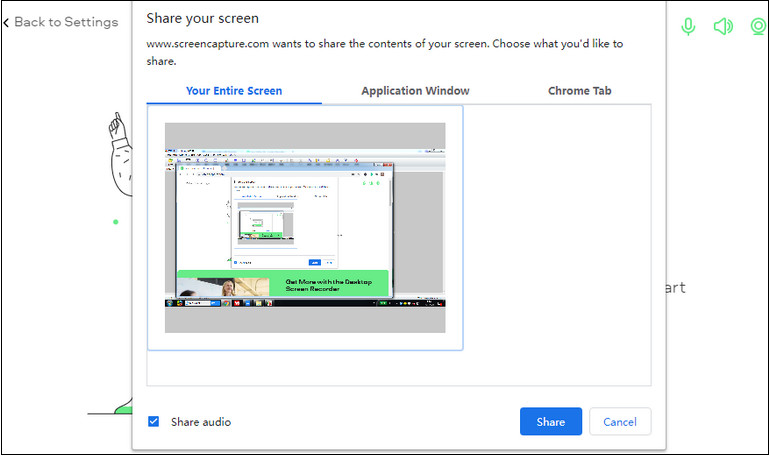Switch to the Application Window tab

coord(415,91)
